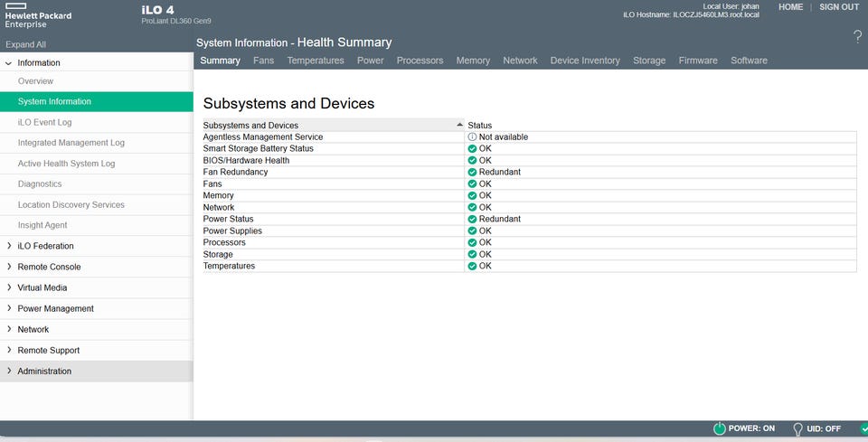
Task: Select System Information in the sidebar
Action: 97,102
